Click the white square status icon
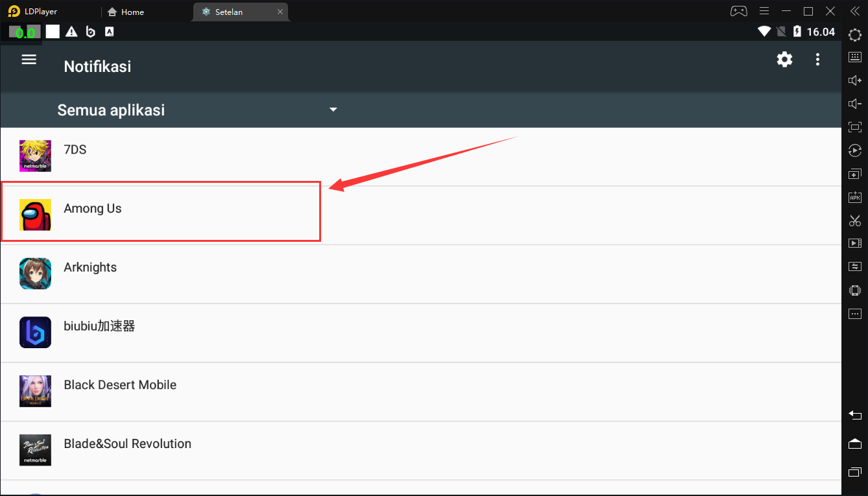868x496 pixels. 53,32
